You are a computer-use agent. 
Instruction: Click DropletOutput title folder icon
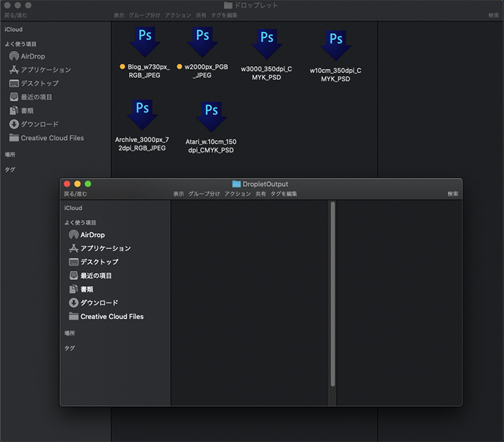click(236, 184)
